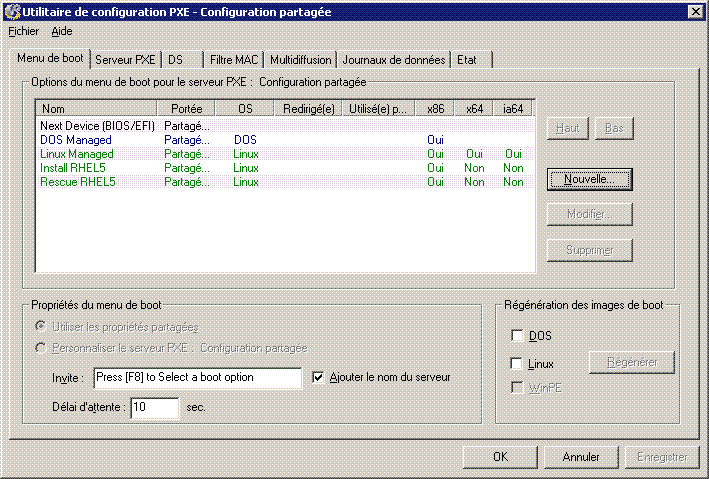Switch to the Etat tab
The image size is (709, 479).
(467, 60)
